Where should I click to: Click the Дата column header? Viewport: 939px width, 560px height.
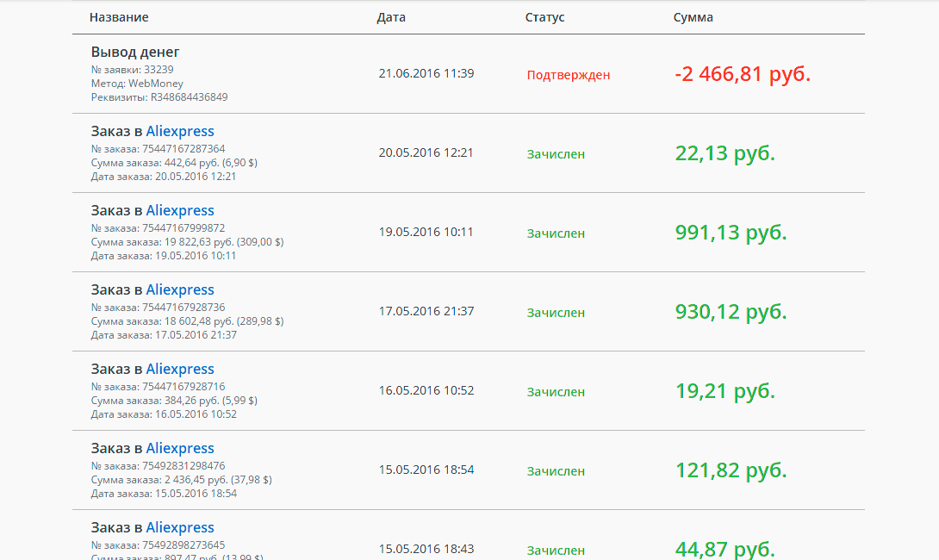pyautogui.click(x=391, y=17)
